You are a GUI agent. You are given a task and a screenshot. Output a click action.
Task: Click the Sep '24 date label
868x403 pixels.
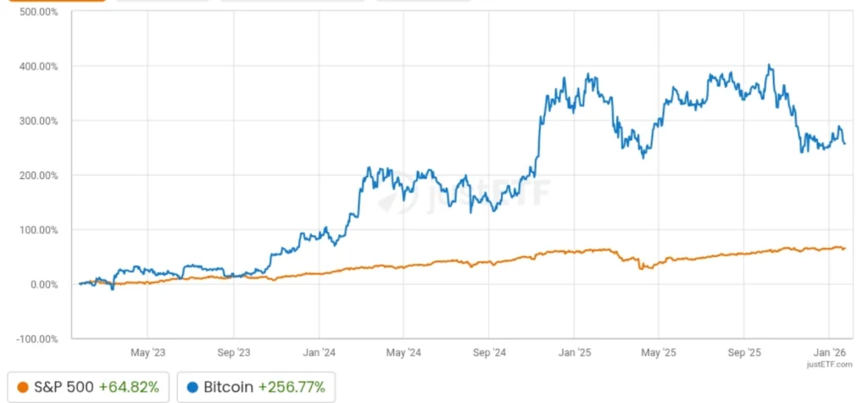point(488,352)
